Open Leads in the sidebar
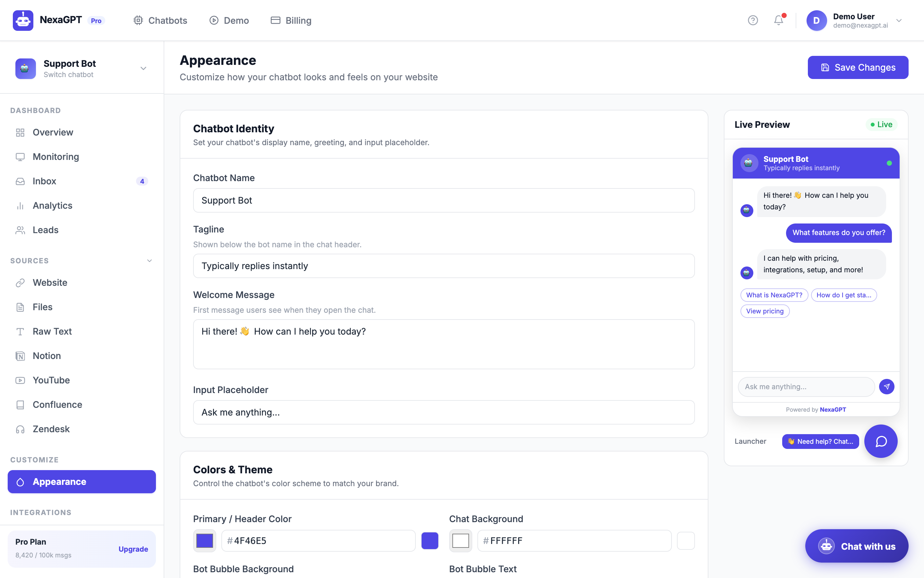The width and height of the screenshot is (924, 578). (x=82, y=230)
